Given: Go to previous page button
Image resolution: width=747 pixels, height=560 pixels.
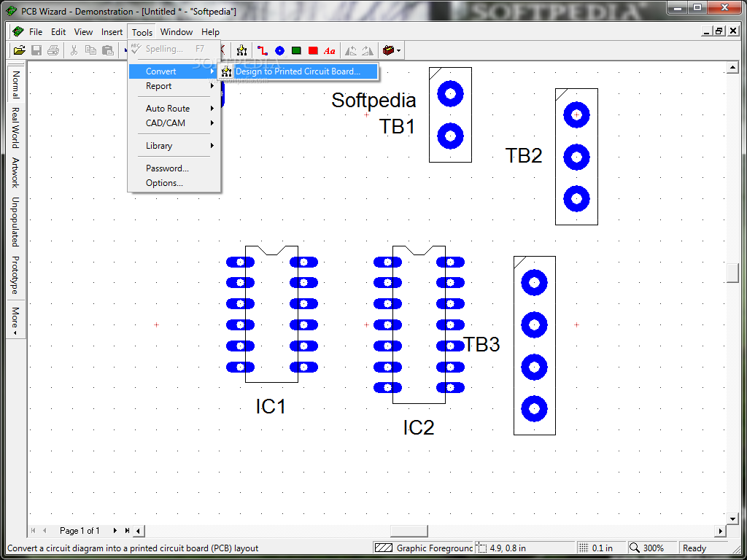Looking at the screenshot, I should (44, 530).
